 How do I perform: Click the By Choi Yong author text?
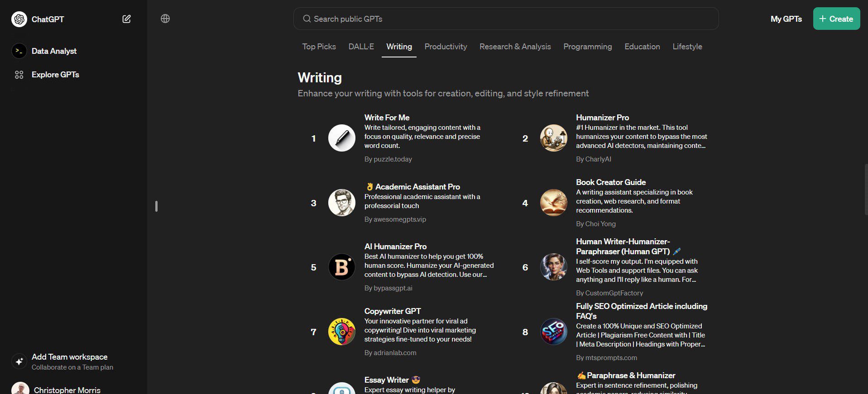(595, 224)
